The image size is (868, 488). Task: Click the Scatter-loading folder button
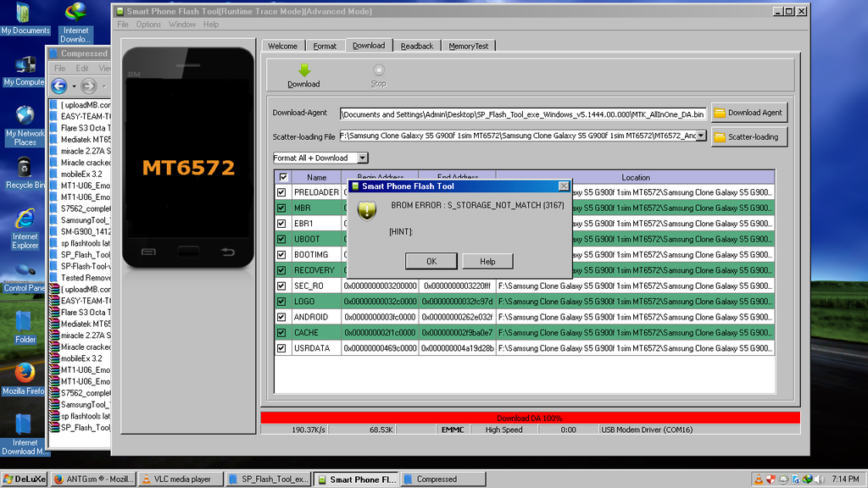[x=748, y=136]
